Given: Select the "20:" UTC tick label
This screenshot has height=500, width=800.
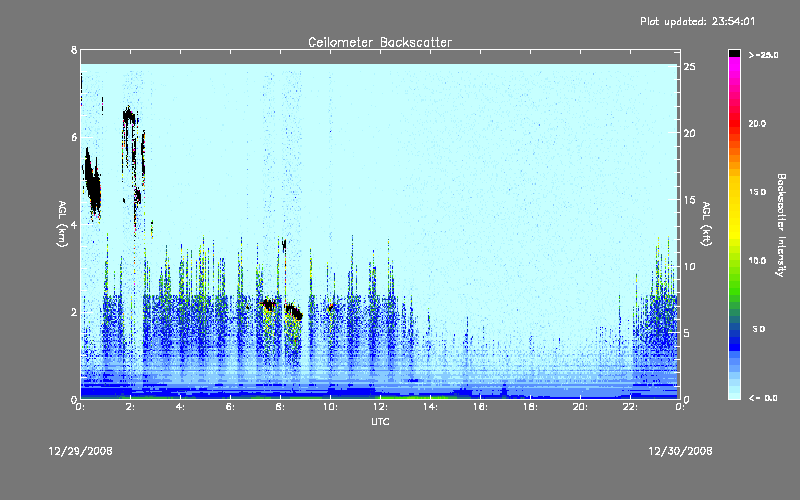Looking at the screenshot, I should 580,407.
